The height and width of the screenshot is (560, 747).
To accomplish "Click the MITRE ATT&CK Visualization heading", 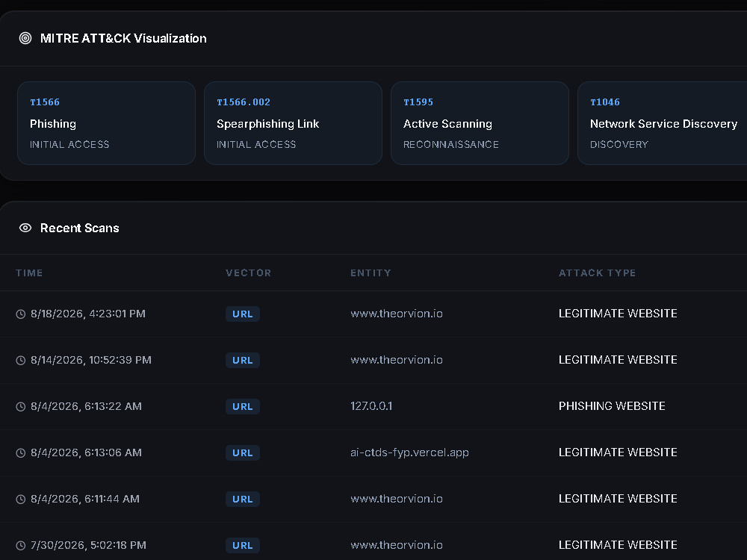I will click(x=123, y=38).
